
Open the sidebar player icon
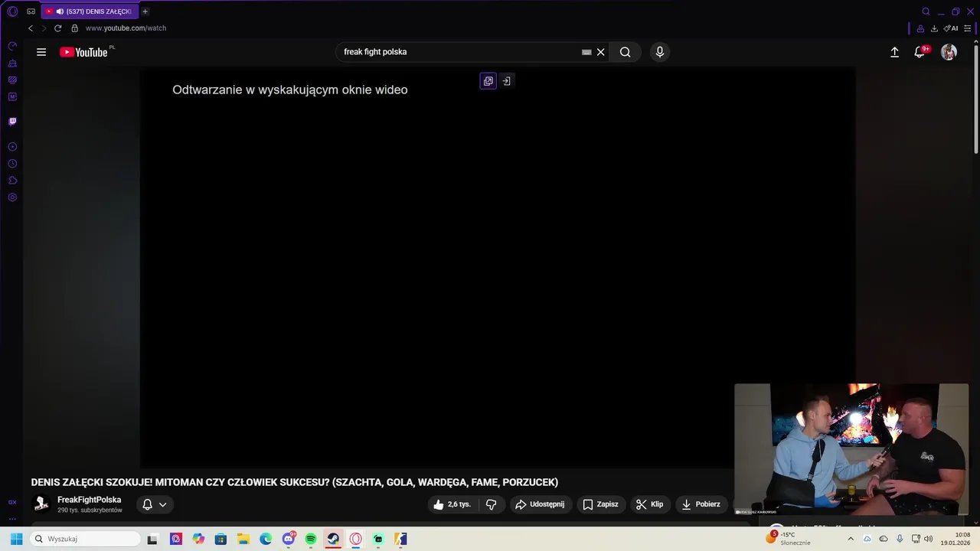coord(12,147)
